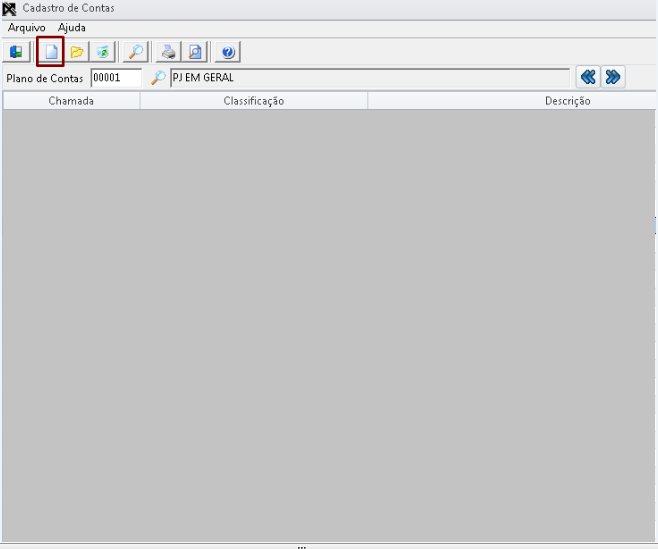The height and width of the screenshot is (549, 658).
Task: Click the exit door icon in the toolbar
Action: [x=16, y=52]
